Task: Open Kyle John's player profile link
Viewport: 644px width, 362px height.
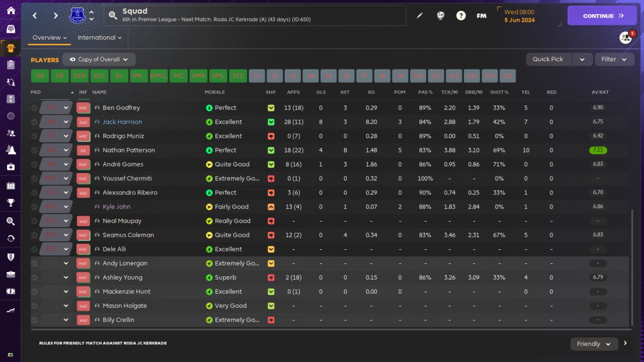Action: pos(116,207)
